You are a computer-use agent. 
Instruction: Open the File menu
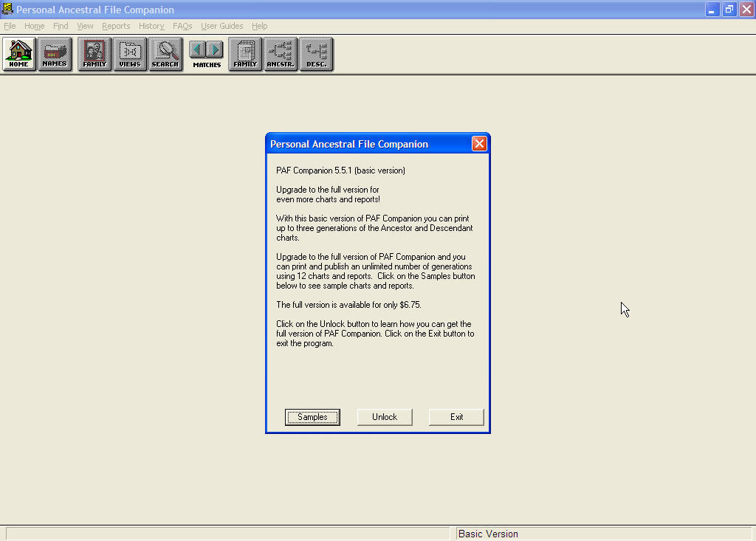(x=10, y=26)
